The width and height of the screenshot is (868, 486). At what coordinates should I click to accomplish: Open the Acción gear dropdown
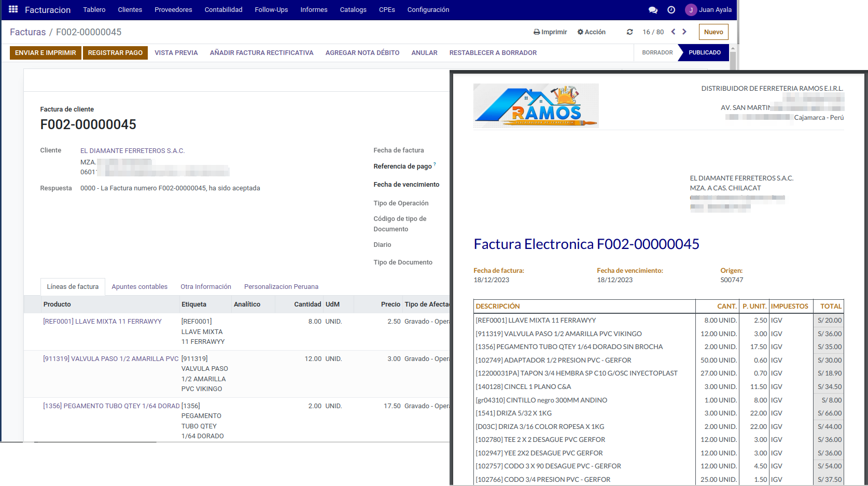pos(591,32)
